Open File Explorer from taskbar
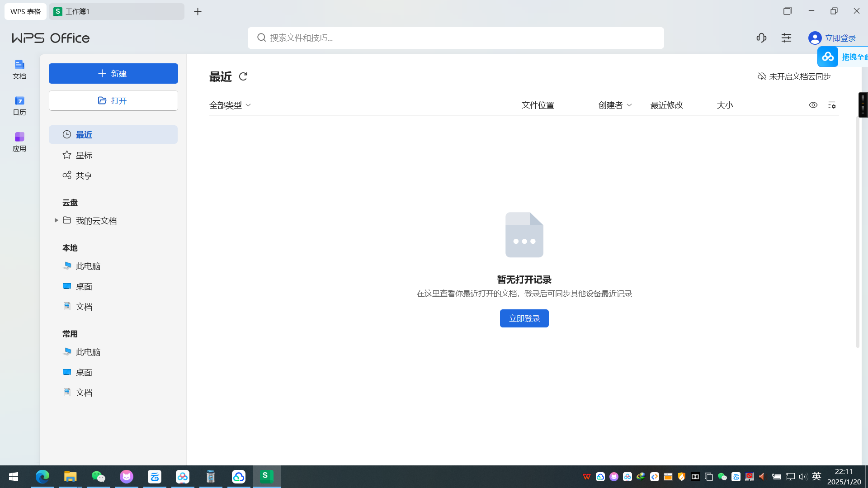The height and width of the screenshot is (488, 868). coord(71,477)
